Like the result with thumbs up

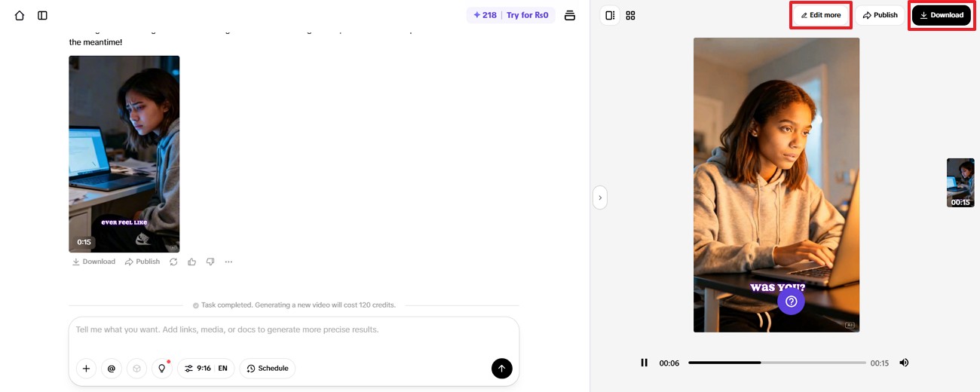click(x=191, y=262)
